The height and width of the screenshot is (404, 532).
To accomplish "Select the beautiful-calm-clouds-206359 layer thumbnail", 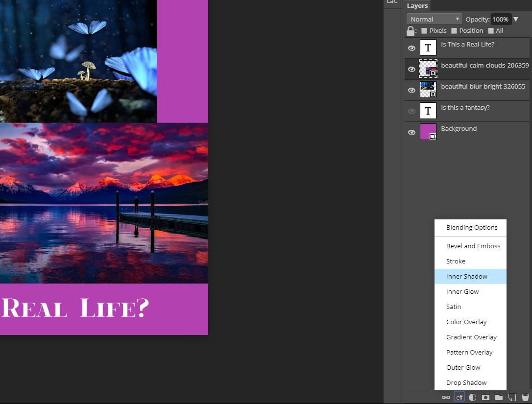I will [428, 69].
